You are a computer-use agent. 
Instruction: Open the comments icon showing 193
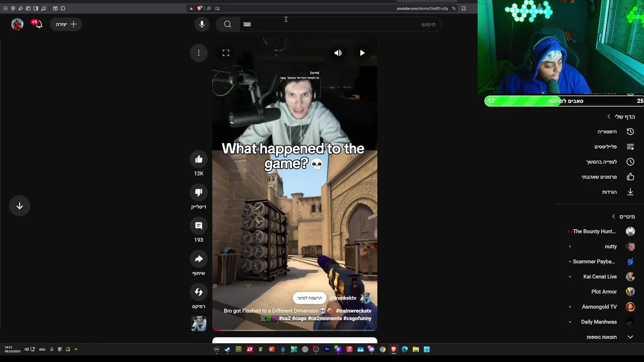click(x=199, y=226)
